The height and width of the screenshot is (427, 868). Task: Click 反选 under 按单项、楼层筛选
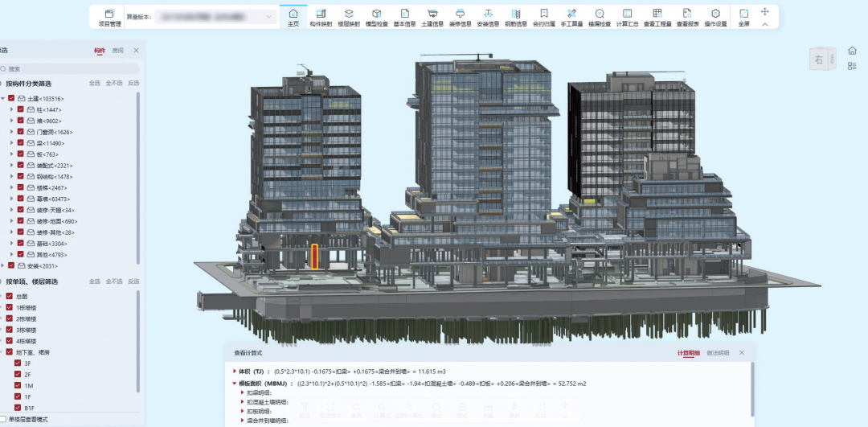click(134, 281)
